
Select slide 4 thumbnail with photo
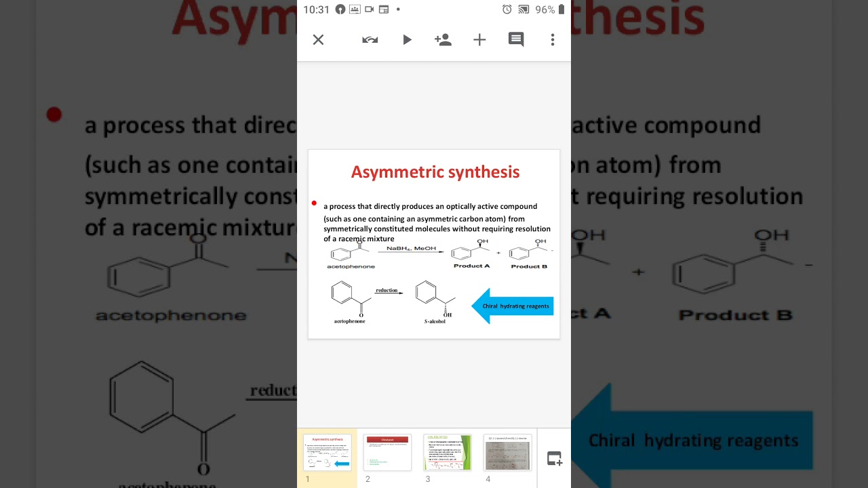point(507,452)
